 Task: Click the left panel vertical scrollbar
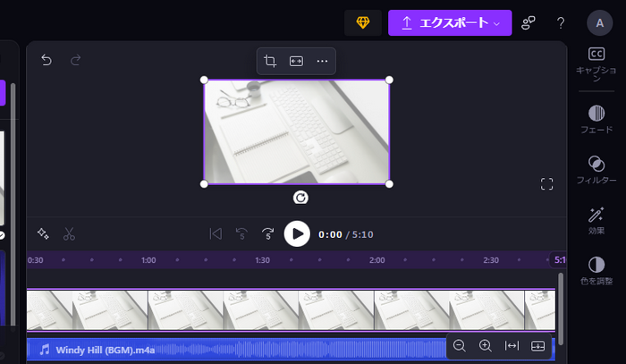coord(13,206)
